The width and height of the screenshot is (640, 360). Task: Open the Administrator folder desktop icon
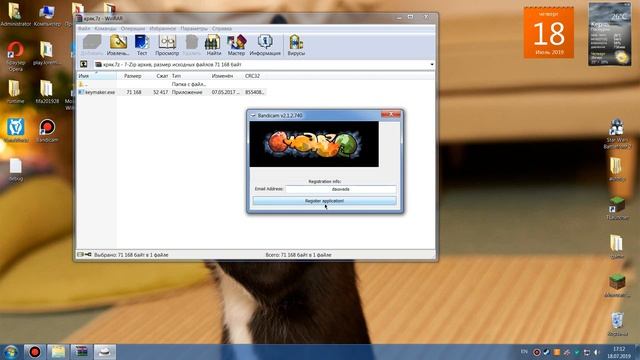pos(15,16)
